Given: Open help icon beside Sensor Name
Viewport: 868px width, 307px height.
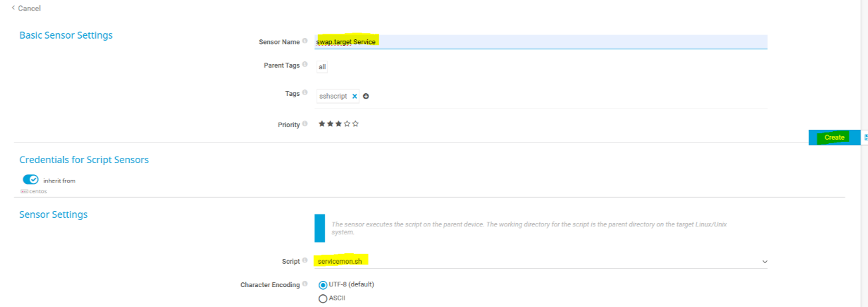Looking at the screenshot, I should pyautogui.click(x=305, y=41).
